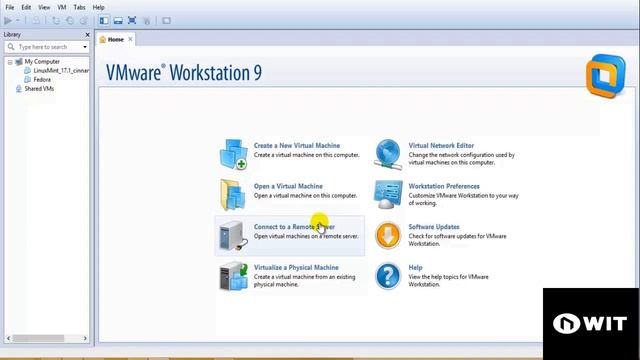Click the suspend toolbar icon after play
Screen dimensions: 640x360
(36, 20)
